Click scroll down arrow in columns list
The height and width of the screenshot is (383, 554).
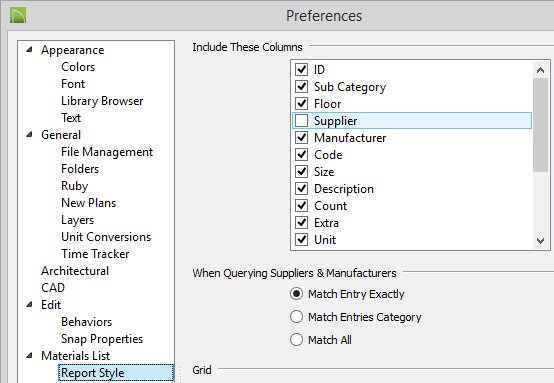click(x=540, y=241)
